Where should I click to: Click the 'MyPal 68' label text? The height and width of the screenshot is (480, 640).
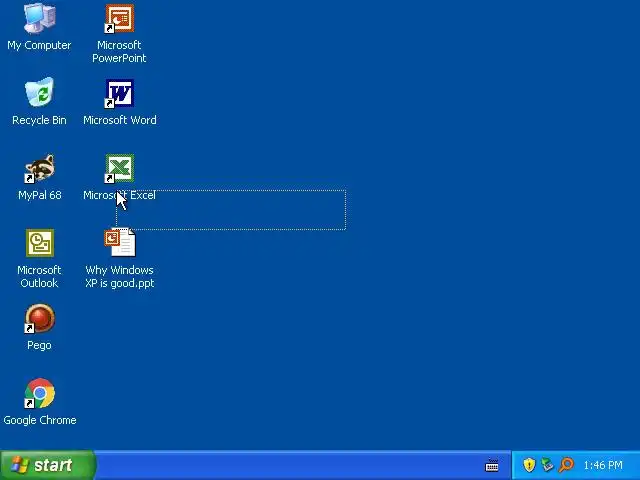pos(40,196)
